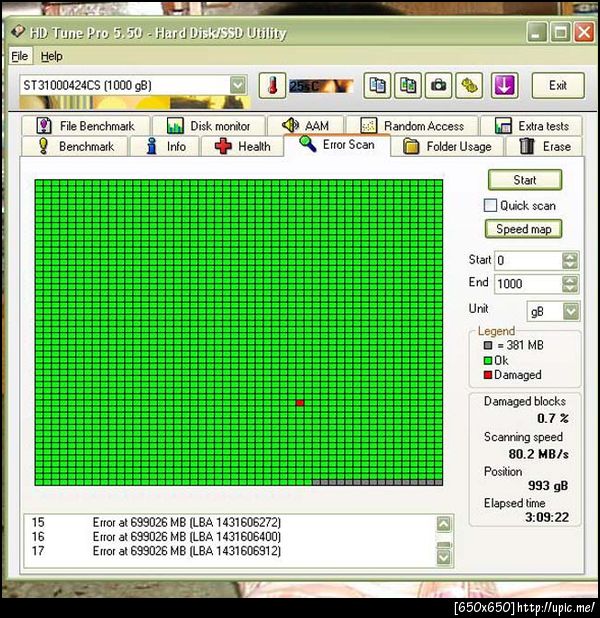Click the thermometer temperature icon
This screenshot has height=618, width=600.
point(272,85)
